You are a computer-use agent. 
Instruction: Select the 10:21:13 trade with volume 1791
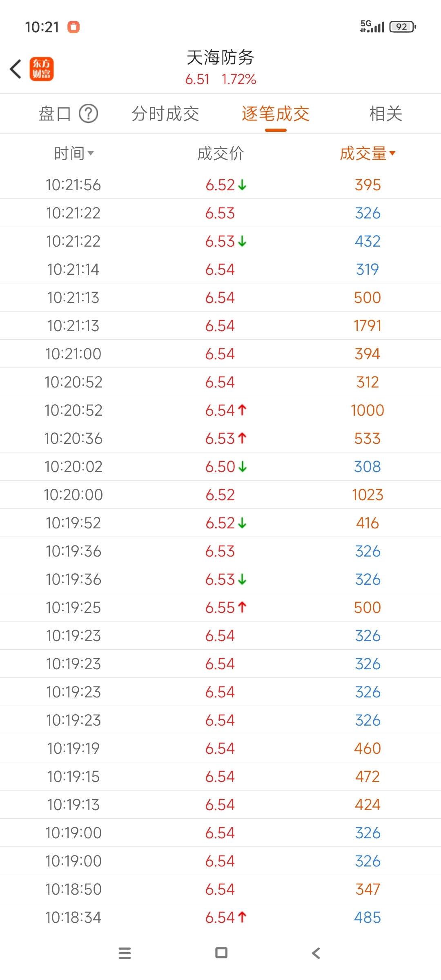pyautogui.click(x=220, y=325)
